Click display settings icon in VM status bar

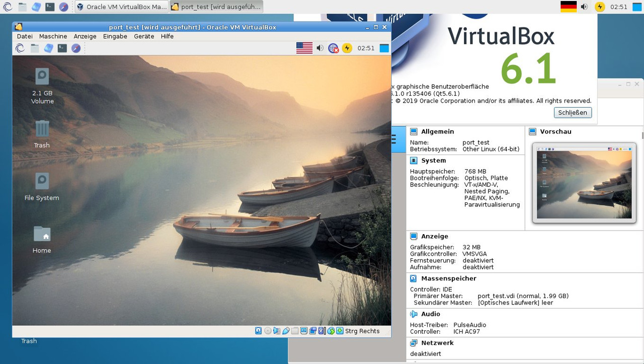pos(304,331)
